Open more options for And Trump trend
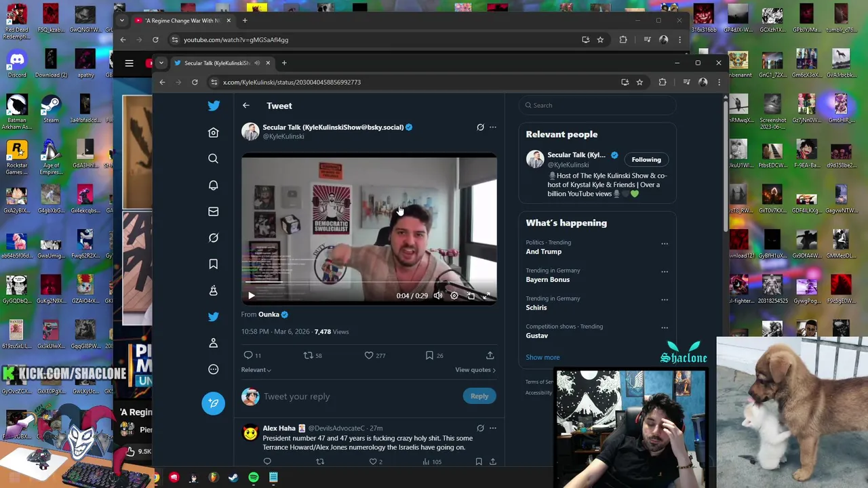This screenshot has width=868, height=488. click(x=665, y=243)
